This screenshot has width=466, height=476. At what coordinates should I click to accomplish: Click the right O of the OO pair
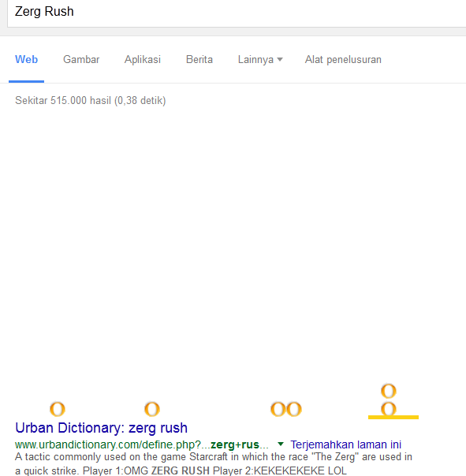tap(294, 409)
